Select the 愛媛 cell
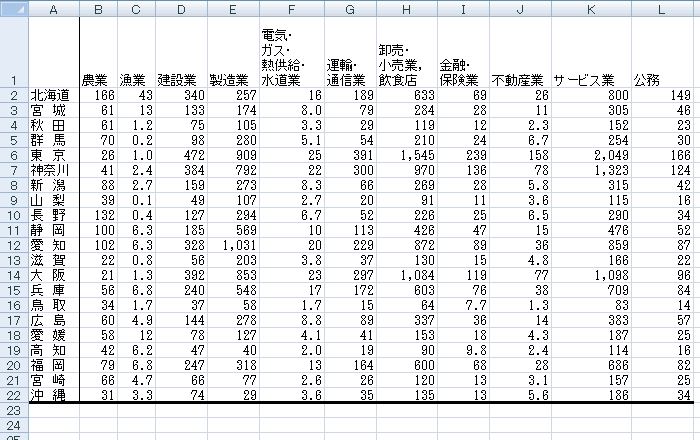 point(54,335)
